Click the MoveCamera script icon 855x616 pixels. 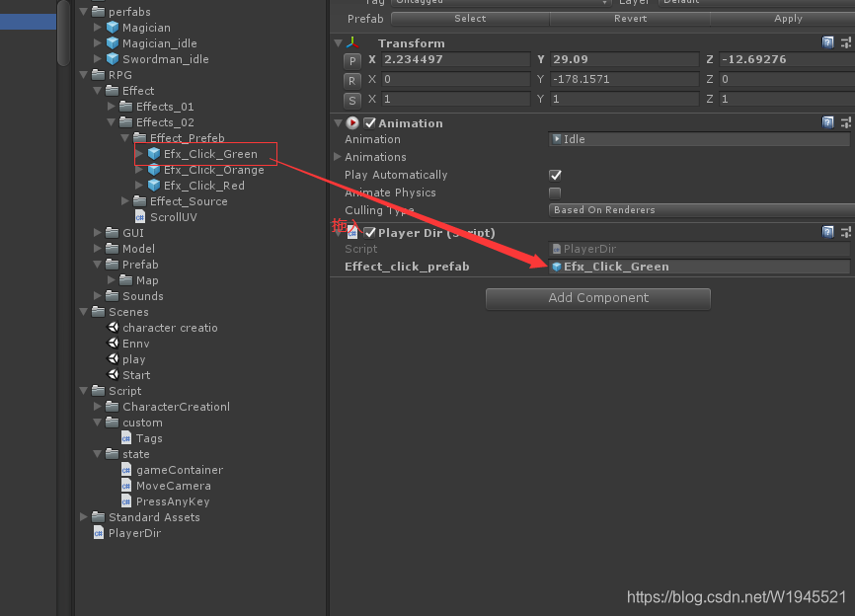126,486
